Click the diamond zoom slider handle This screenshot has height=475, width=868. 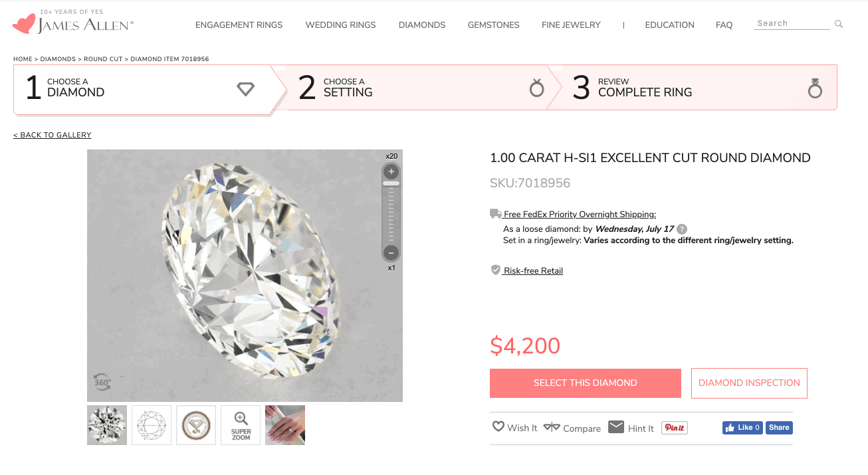click(x=391, y=183)
